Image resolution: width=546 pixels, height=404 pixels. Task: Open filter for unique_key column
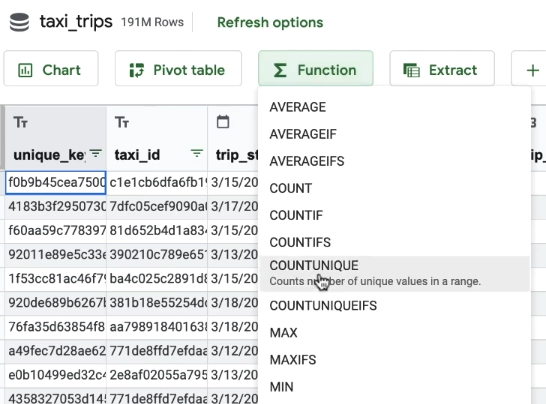(x=96, y=153)
